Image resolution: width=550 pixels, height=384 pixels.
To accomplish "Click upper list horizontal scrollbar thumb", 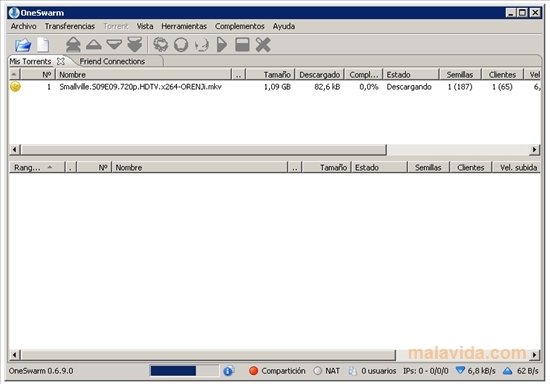I will 203,150.
